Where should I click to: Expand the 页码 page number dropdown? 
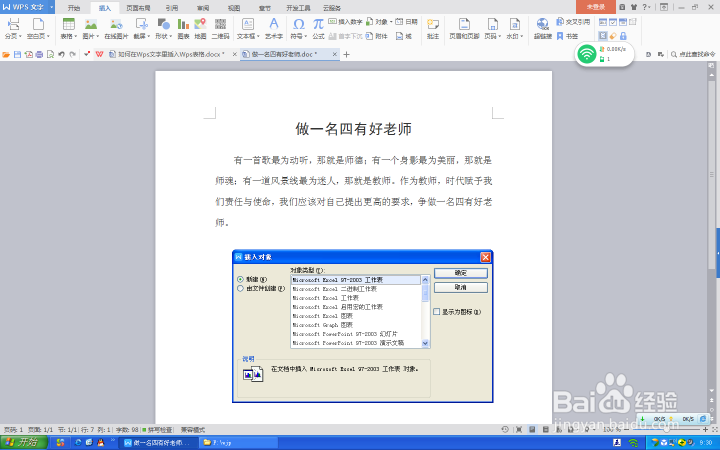coord(500,36)
